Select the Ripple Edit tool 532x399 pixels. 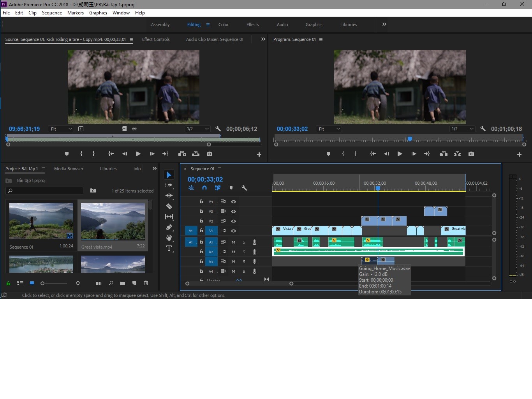tap(169, 196)
